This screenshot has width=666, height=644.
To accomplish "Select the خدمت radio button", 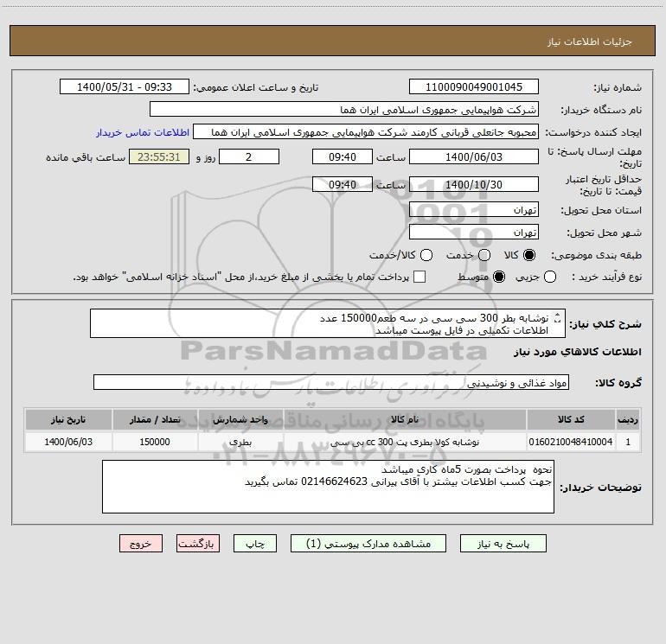I will point(484,255).
